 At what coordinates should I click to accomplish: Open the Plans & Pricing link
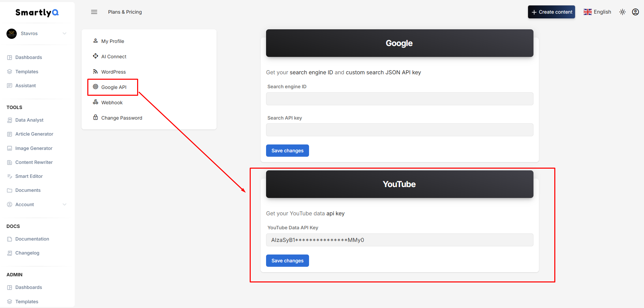[x=125, y=12]
